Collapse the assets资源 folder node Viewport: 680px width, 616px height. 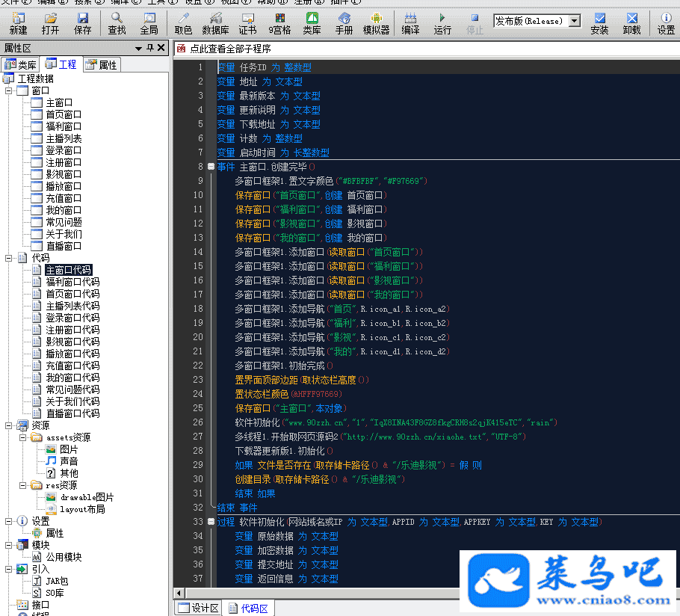(22, 437)
